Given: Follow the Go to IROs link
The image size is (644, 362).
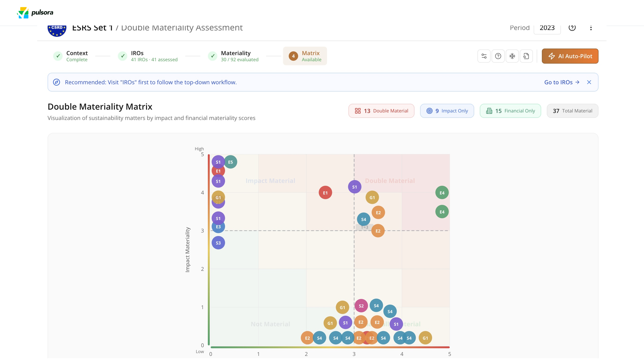Looking at the screenshot, I should click(x=562, y=82).
